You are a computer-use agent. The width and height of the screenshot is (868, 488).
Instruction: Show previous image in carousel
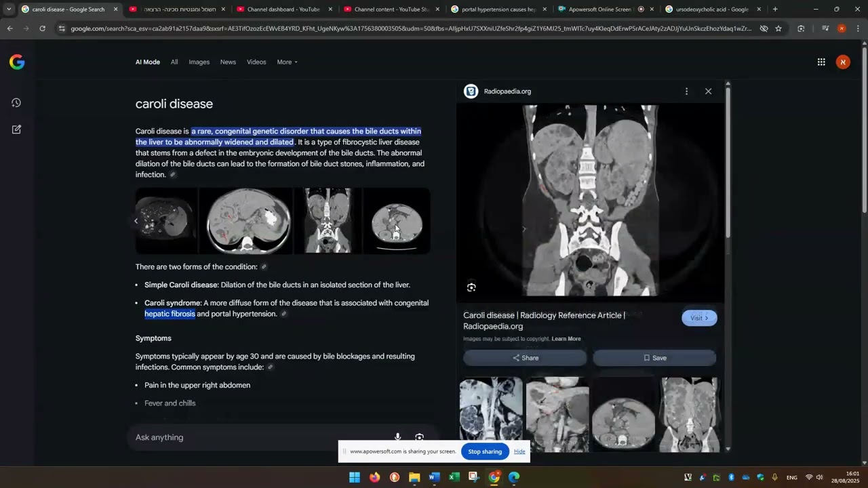(x=136, y=221)
